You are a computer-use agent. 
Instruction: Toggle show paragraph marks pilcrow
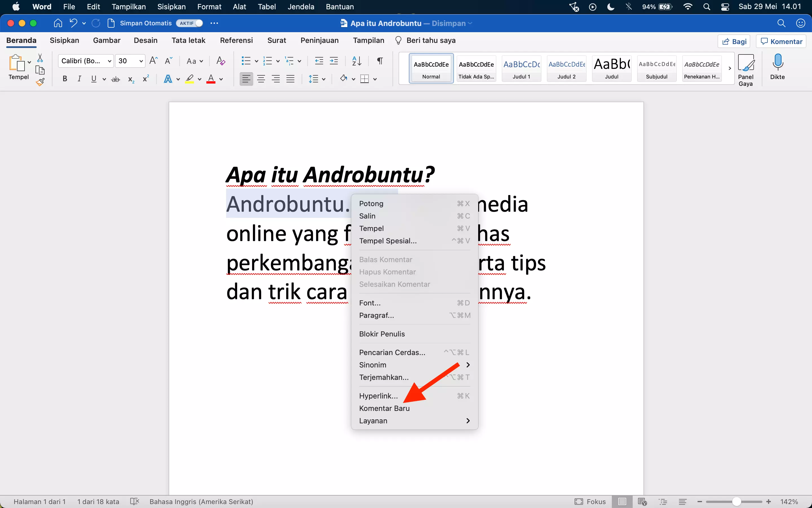click(x=380, y=61)
